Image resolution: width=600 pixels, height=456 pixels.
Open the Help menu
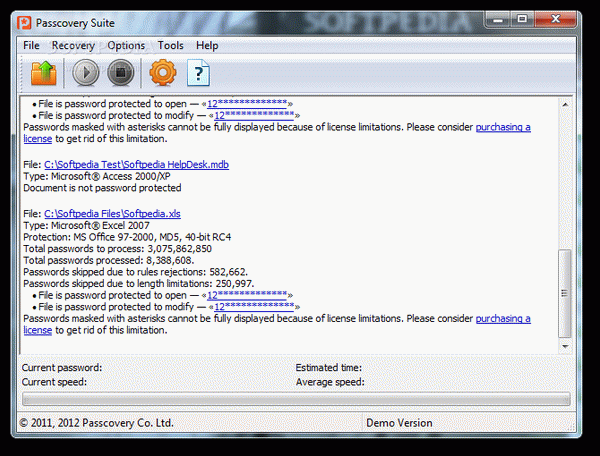click(x=207, y=46)
